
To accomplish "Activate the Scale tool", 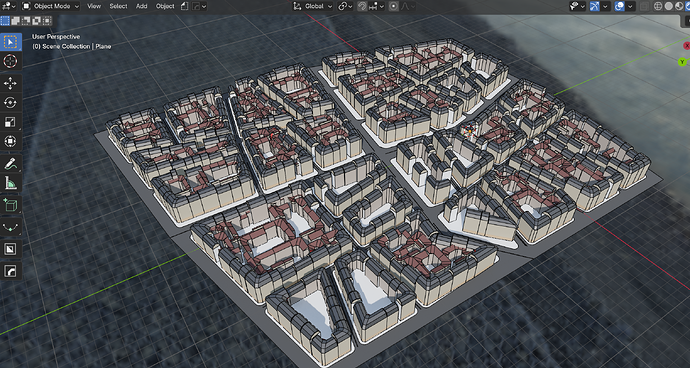I will click(10, 122).
